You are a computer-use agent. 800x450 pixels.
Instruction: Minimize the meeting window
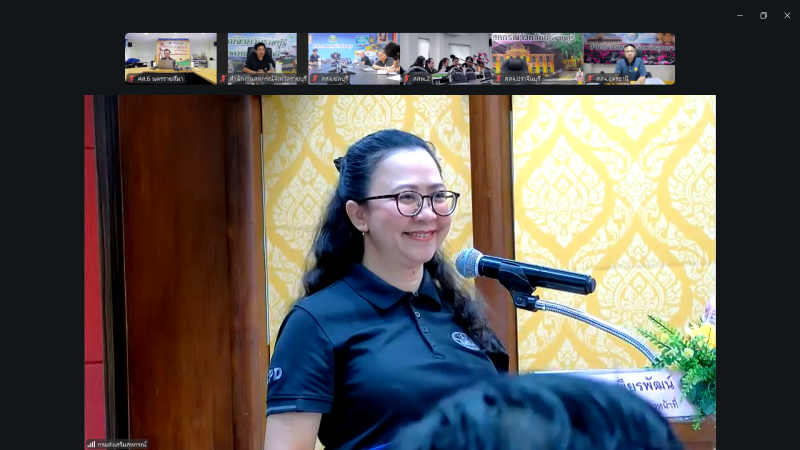click(x=740, y=15)
